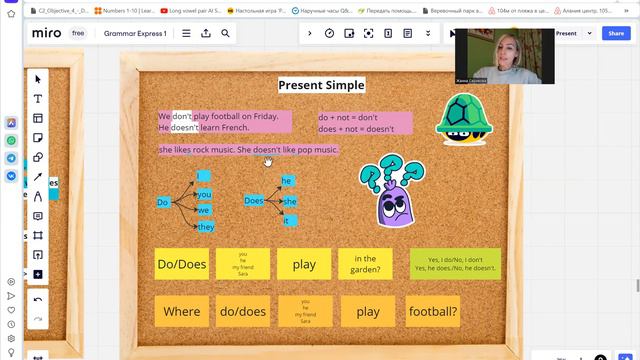This screenshot has width=640, height=360.
Task: Select the green Yes/No answers note
Action: (x=455, y=264)
